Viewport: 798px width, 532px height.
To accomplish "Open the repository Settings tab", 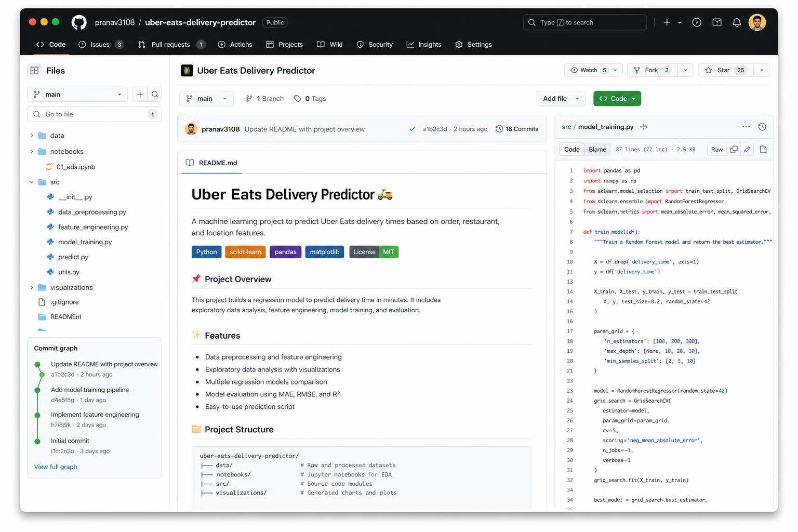I will (x=473, y=45).
